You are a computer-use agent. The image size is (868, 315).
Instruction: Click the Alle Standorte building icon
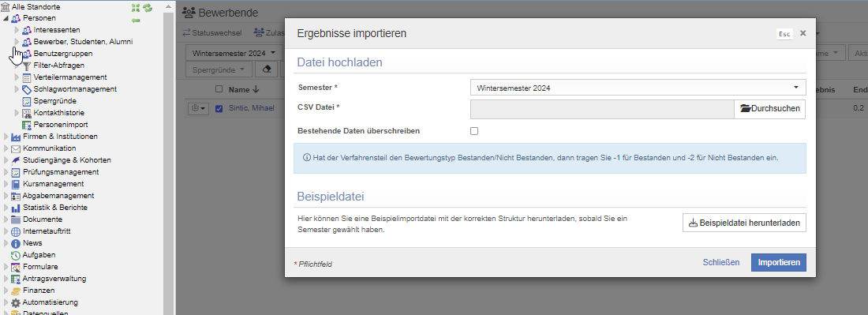[x=6, y=6]
